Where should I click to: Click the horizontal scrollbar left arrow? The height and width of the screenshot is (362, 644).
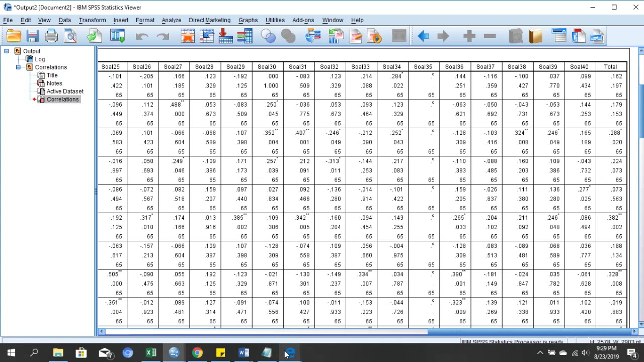pos(102,331)
